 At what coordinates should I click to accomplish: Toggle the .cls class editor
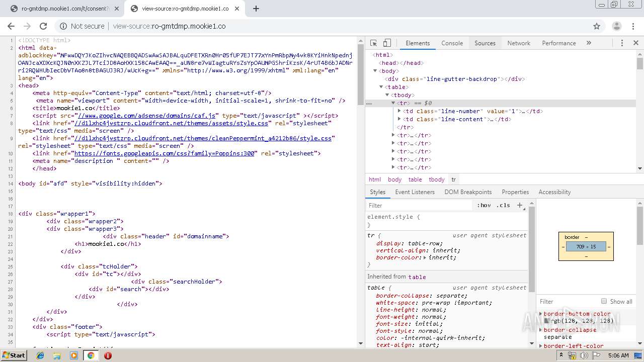tap(503, 205)
